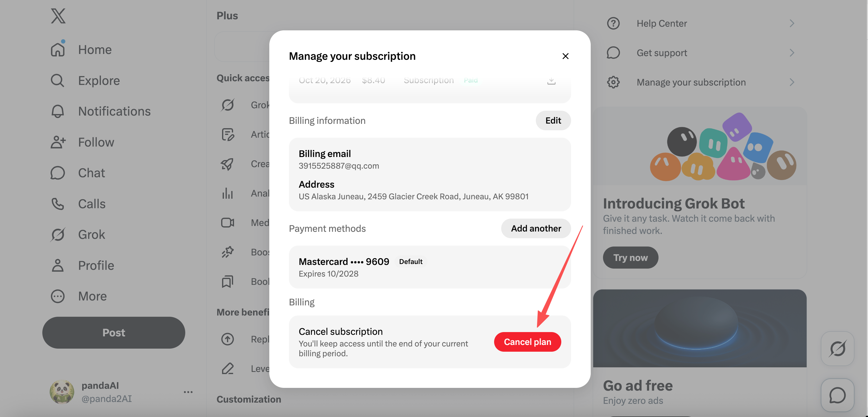Screen dimensions: 868x417
Task: Click Try now on Grok Bot card
Action: (x=630, y=258)
